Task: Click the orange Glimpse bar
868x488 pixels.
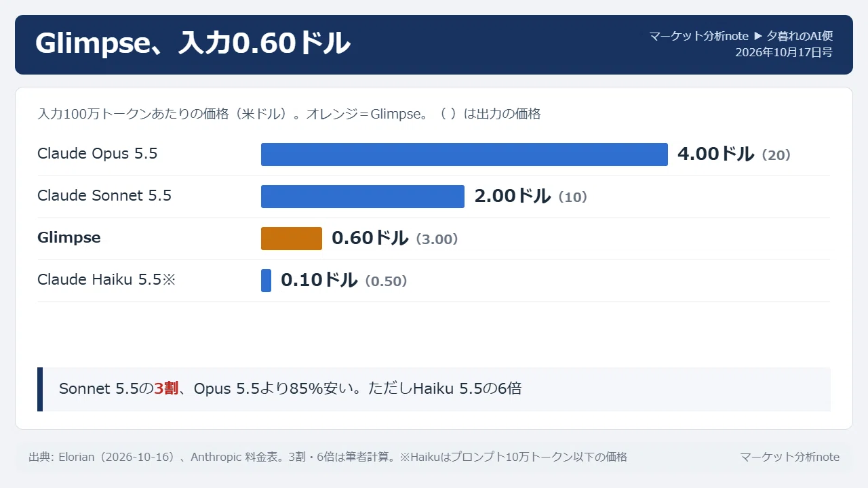Action: coord(292,239)
